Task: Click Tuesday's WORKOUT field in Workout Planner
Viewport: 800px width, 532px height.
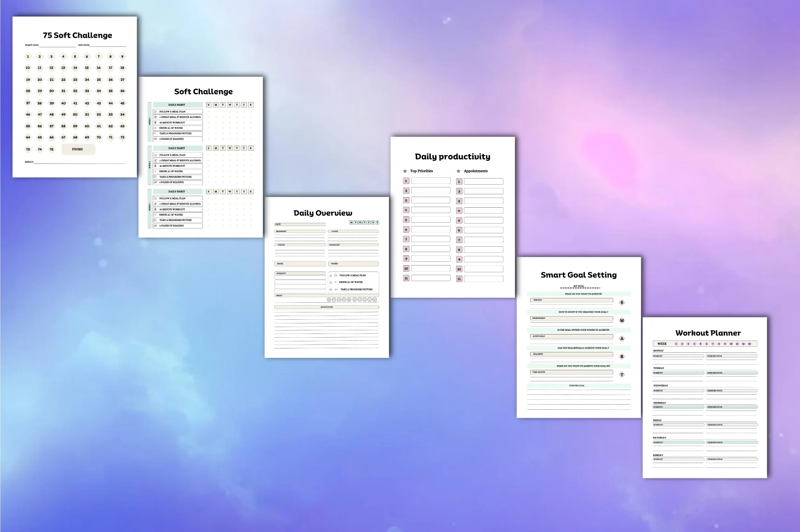Action: 679,373
